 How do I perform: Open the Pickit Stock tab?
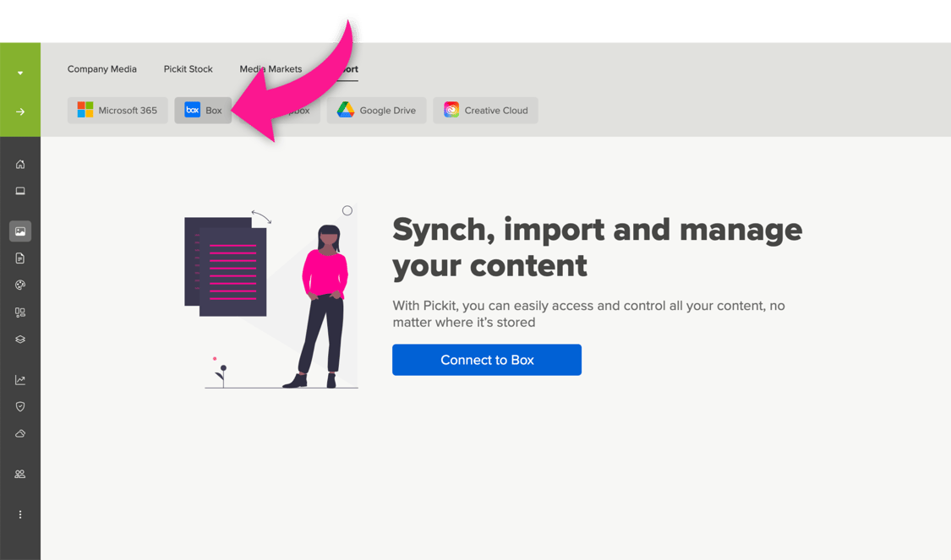click(x=188, y=69)
